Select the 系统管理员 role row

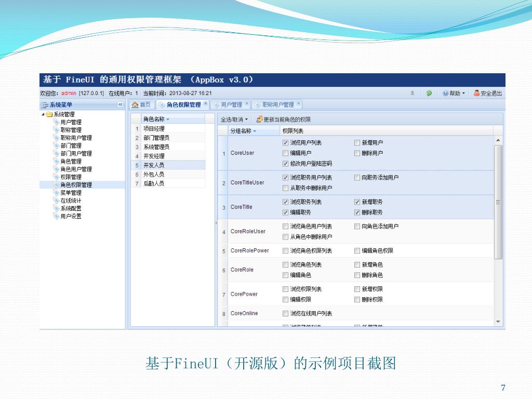click(168, 147)
